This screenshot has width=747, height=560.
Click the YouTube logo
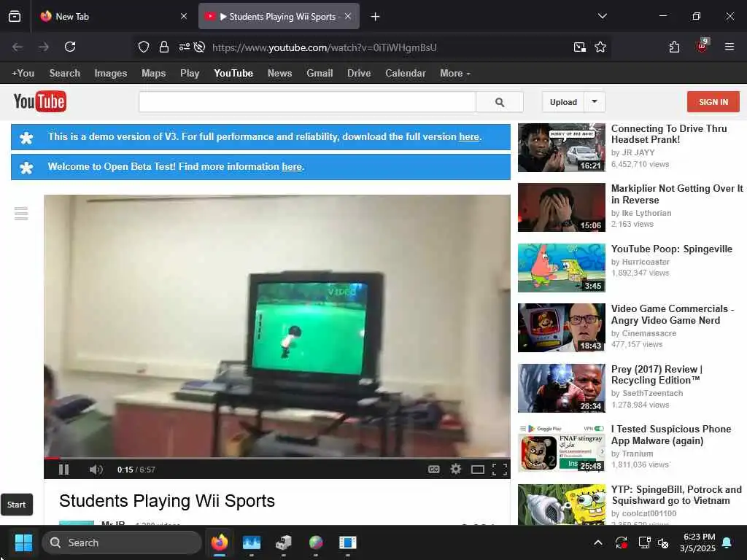click(x=40, y=101)
